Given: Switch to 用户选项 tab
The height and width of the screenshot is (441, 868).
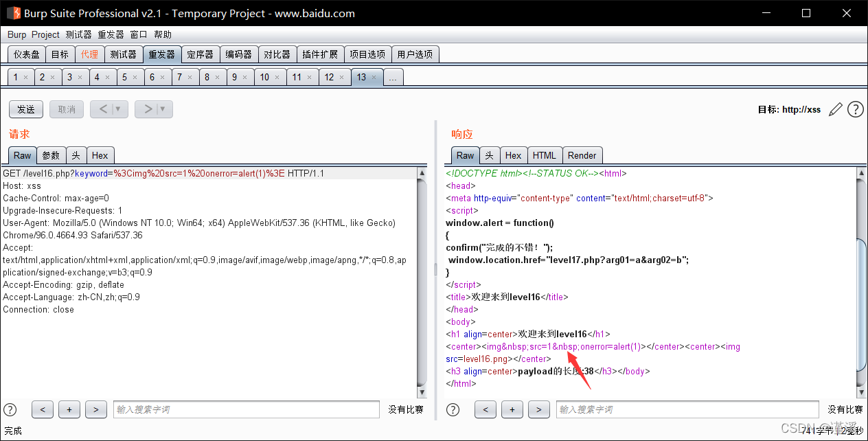Looking at the screenshot, I should tap(415, 54).
